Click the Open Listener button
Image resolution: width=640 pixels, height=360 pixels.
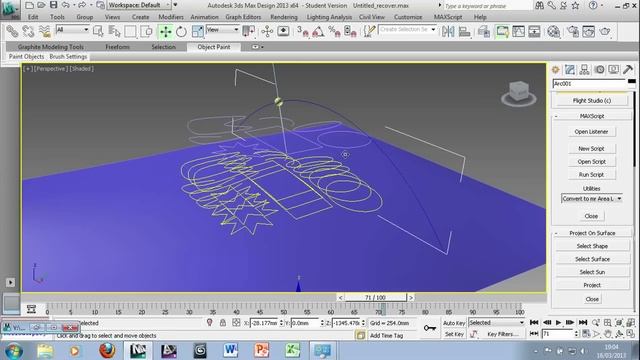point(591,132)
